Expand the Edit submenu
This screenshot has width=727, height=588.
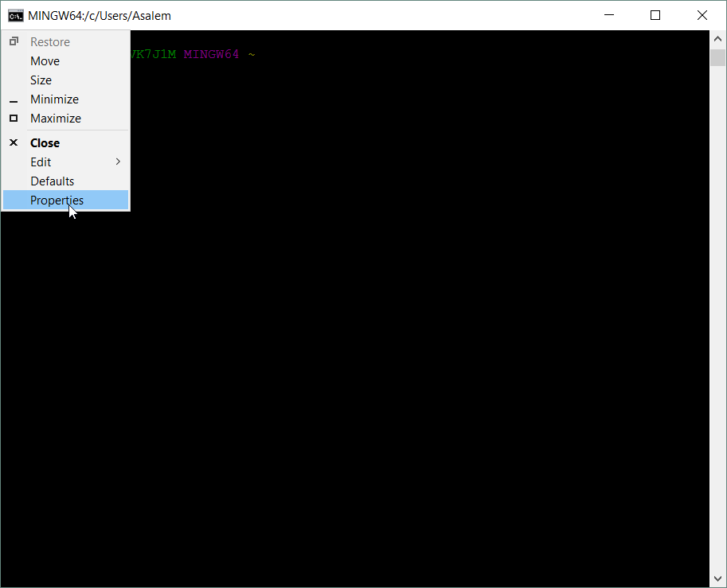[x=65, y=162]
